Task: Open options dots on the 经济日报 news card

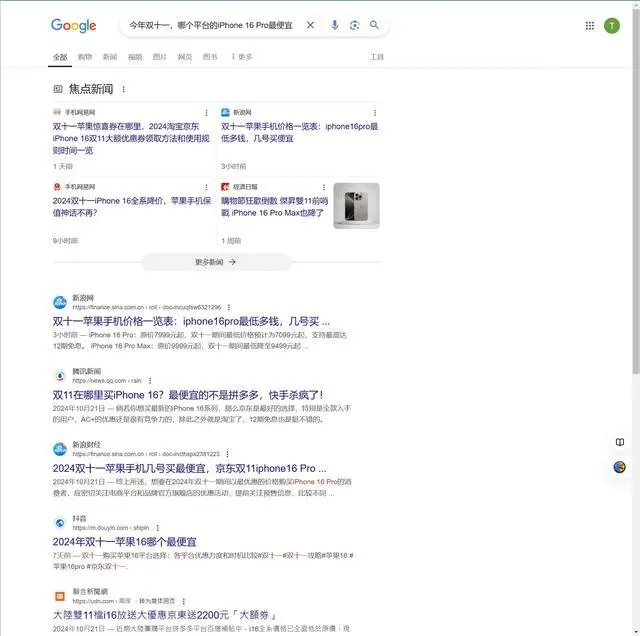Action: tap(324, 187)
